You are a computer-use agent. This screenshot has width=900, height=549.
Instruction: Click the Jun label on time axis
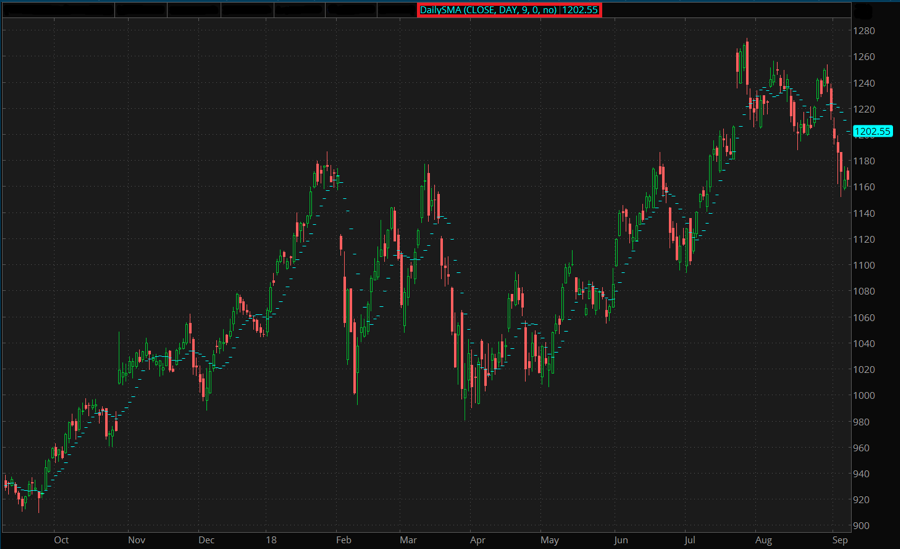point(621,539)
